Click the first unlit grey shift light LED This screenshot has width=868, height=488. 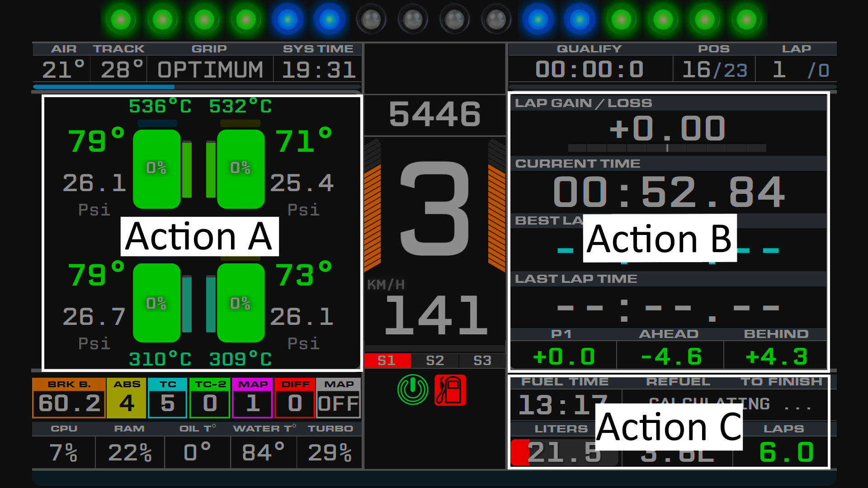click(371, 19)
